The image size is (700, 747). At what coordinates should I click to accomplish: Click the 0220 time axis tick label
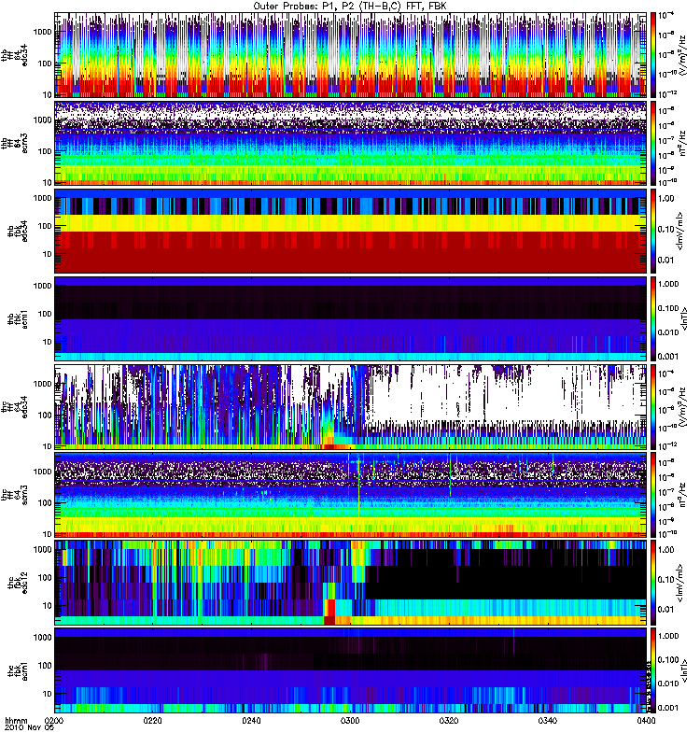click(152, 721)
